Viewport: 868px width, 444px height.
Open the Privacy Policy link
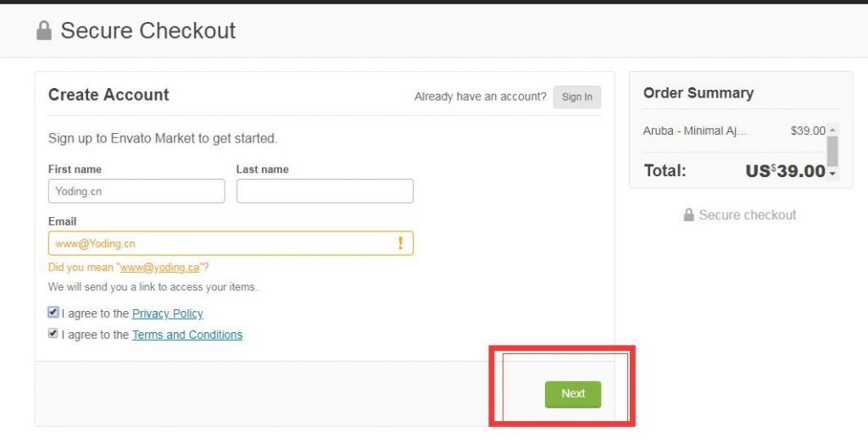coord(167,314)
